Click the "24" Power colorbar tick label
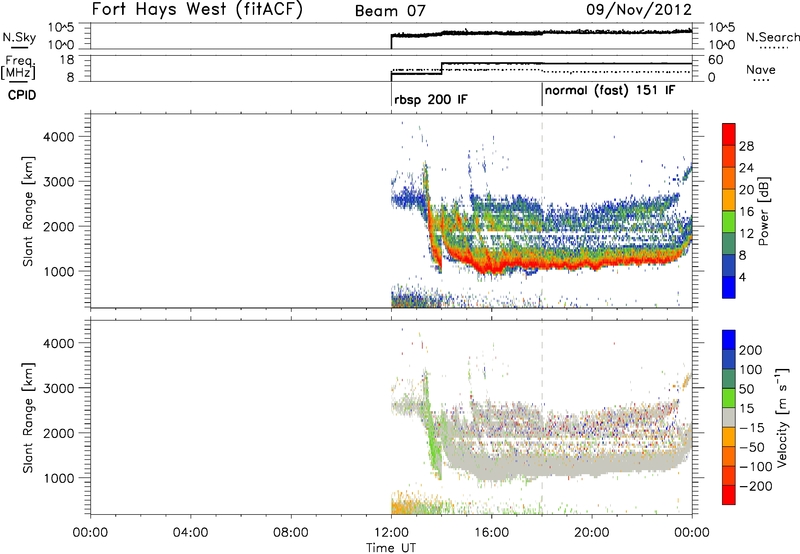The width and height of the screenshot is (800, 554). [746, 168]
